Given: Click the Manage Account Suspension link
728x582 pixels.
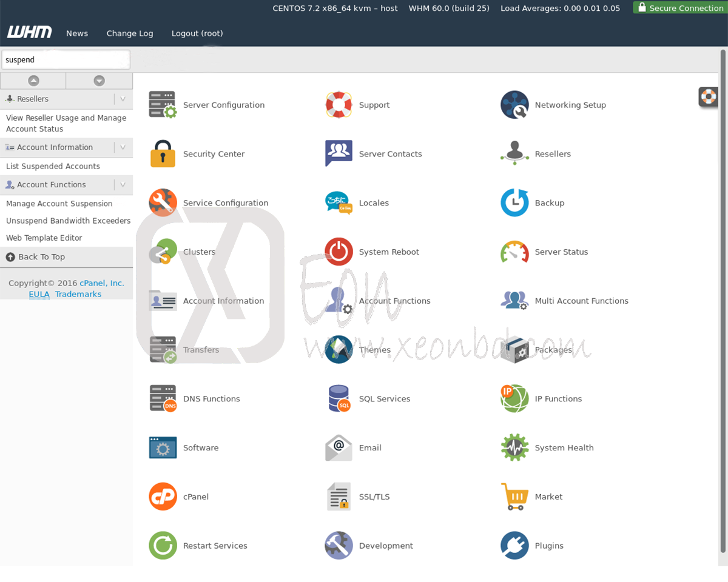Looking at the screenshot, I should coord(59,204).
